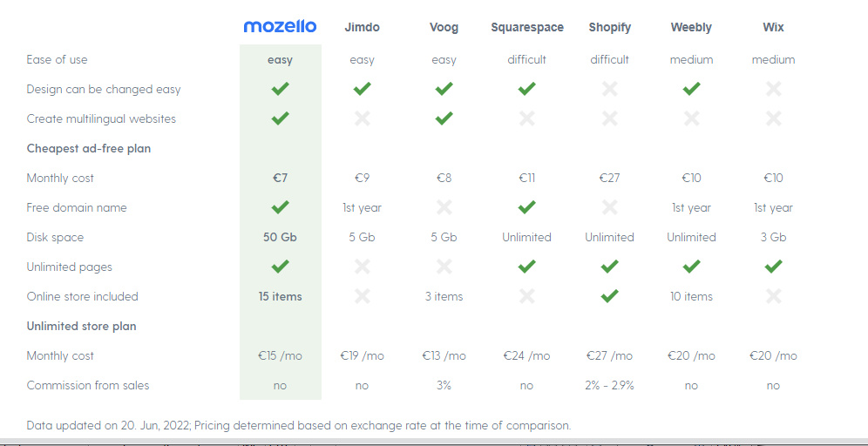Click Wix's unlimited pages checkmark
868x446 pixels.
[x=773, y=267]
